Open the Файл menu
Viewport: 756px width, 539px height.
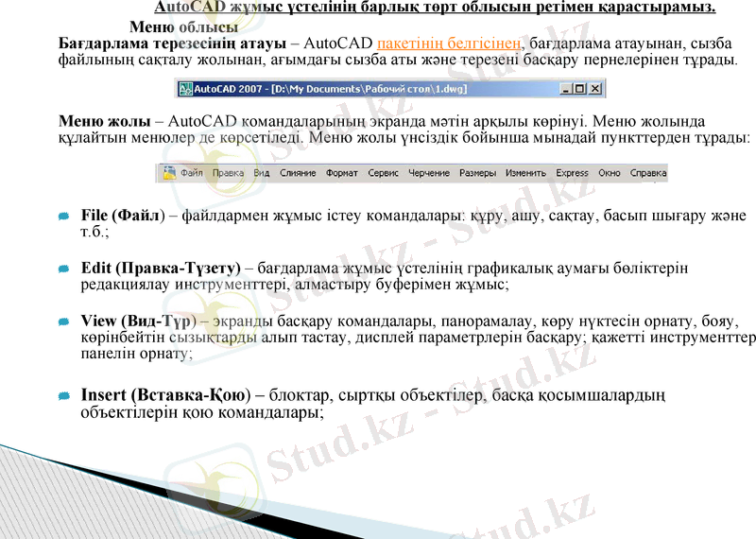pos(192,173)
